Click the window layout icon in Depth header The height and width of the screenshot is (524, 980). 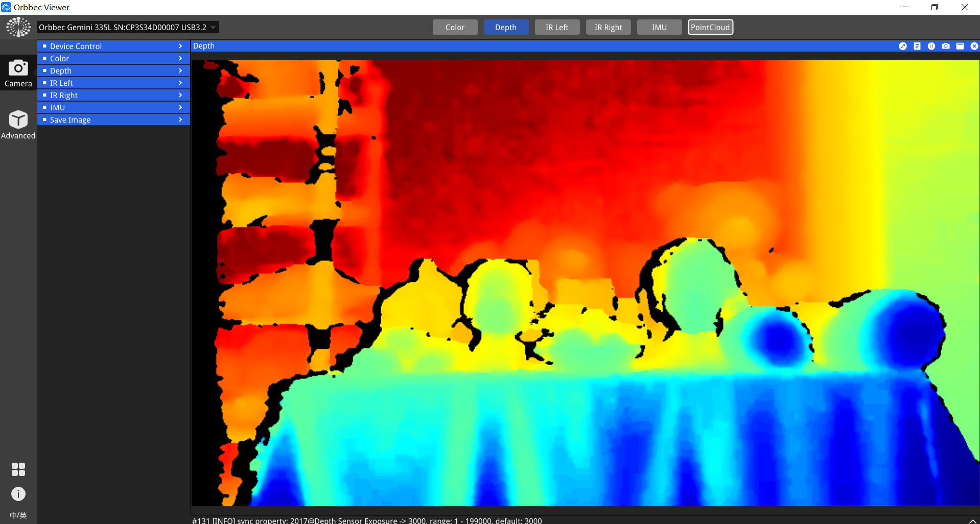pyautogui.click(x=960, y=46)
